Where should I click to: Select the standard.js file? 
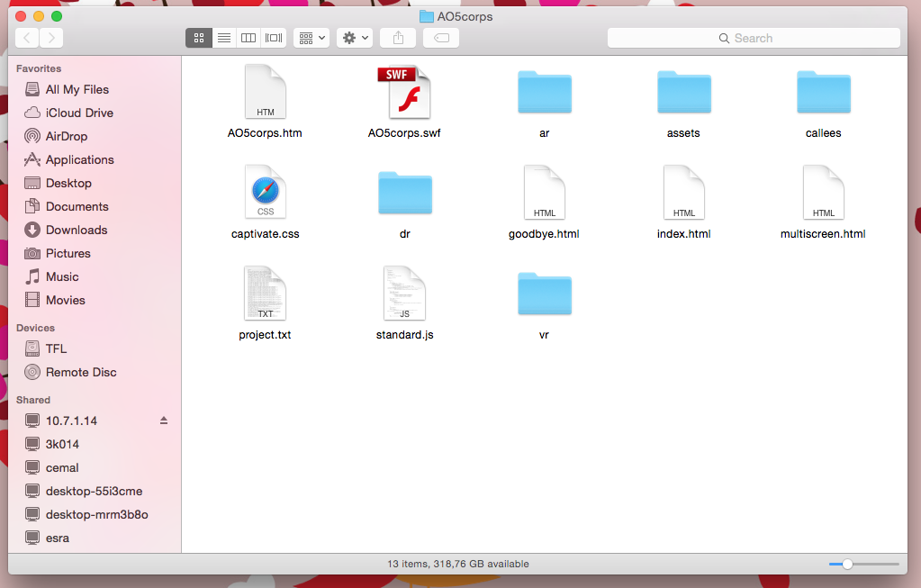coord(404,294)
